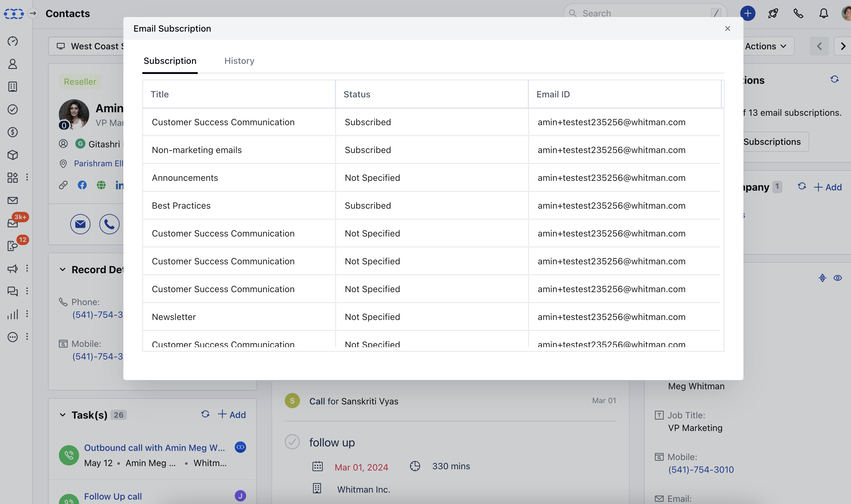Click the rocket icon in top bar
This screenshot has height=504, width=851.
pos(773,14)
